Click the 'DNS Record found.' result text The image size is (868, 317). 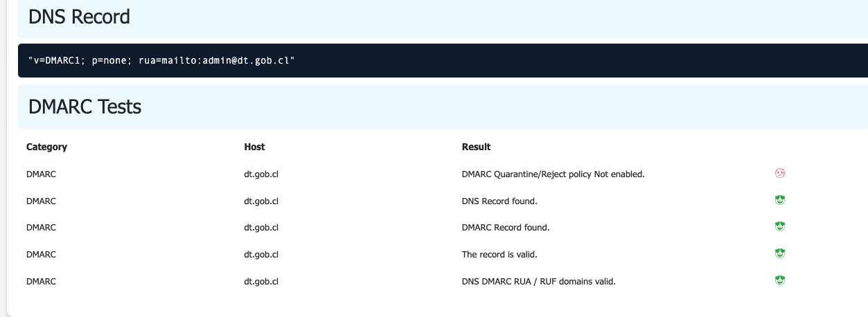(499, 201)
